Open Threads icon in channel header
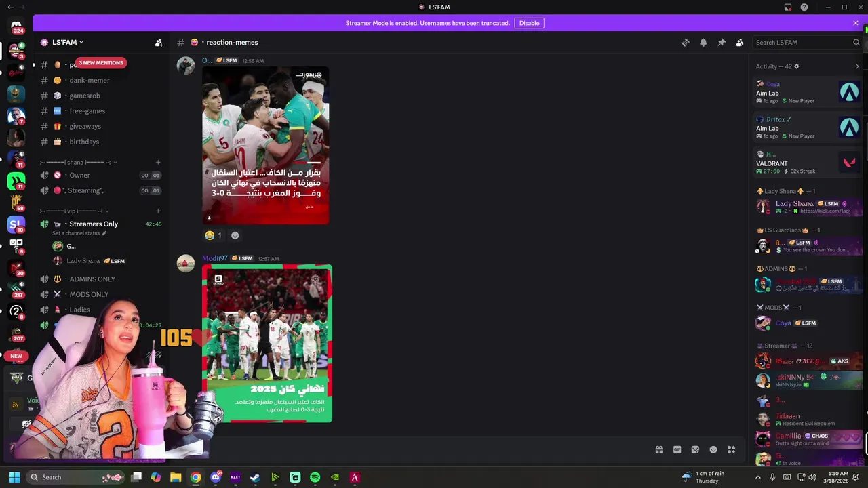This screenshot has width=868, height=488. click(x=685, y=42)
